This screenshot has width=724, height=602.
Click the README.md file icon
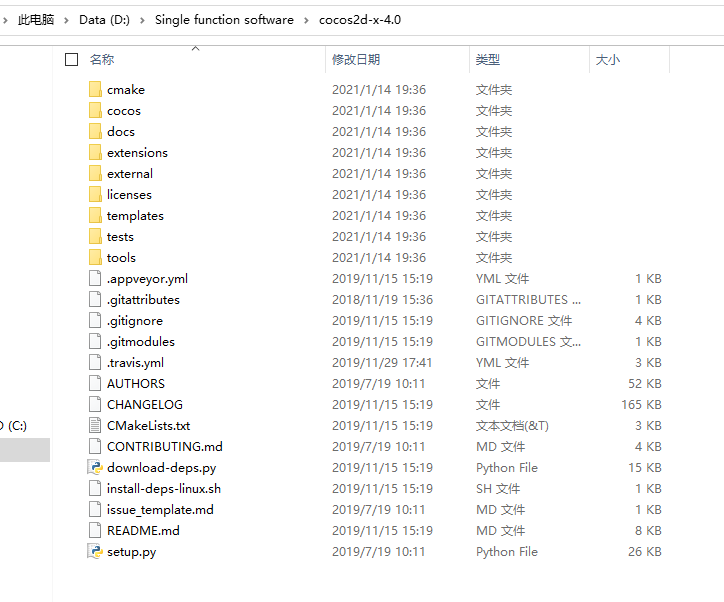coord(95,530)
